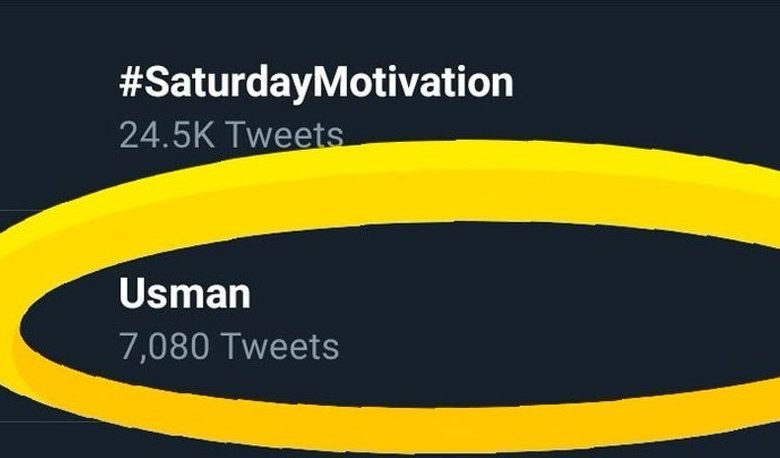This screenshot has width=780, height=458.
Task: Click the number 24.5K under SaturdayMotivation
Action: tap(165, 133)
